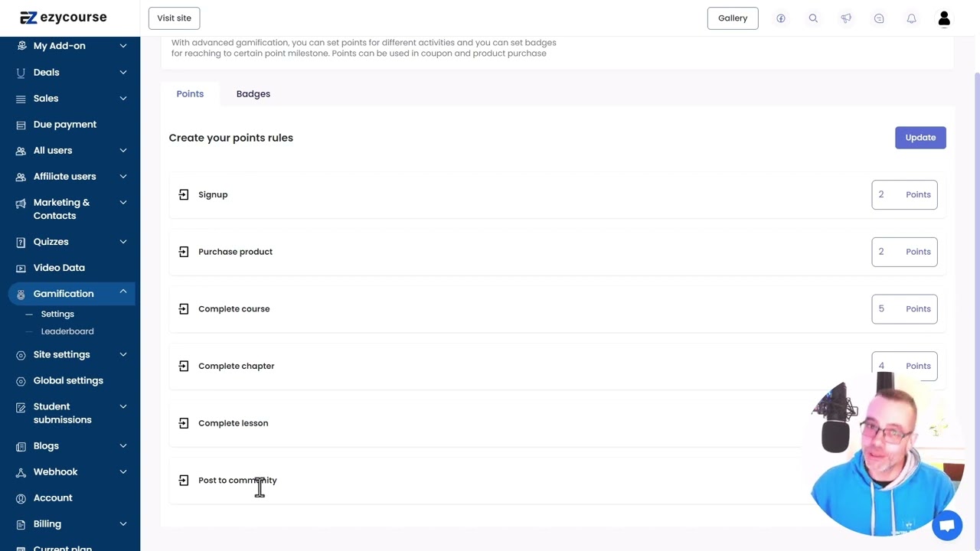The width and height of the screenshot is (980, 551).
Task: Expand the All users menu chevron
Action: click(x=122, y=151)
